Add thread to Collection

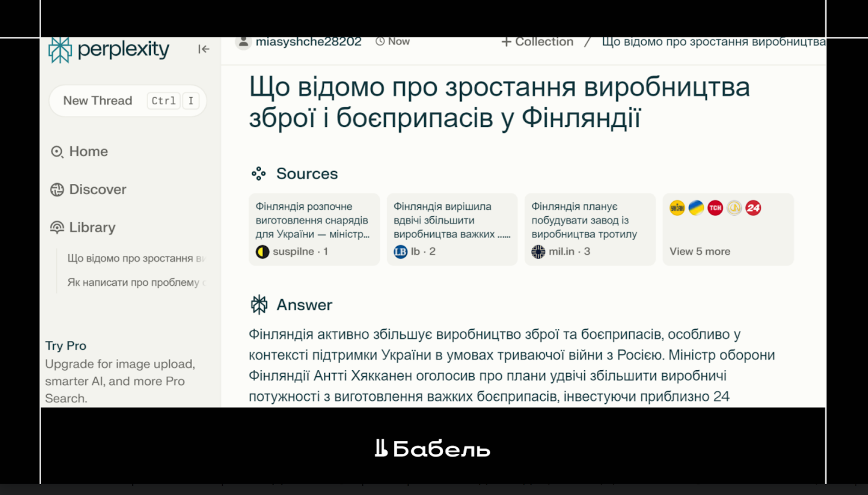click(x=537, y=42)
